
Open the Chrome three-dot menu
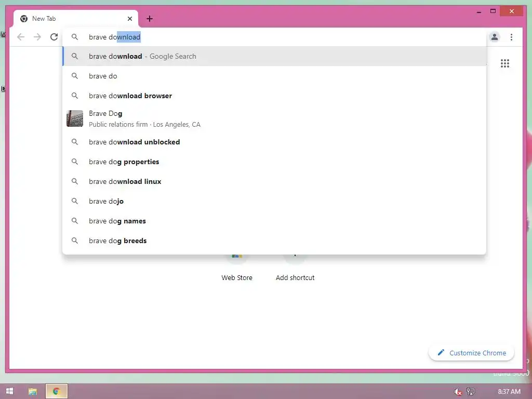(x=511, y=37)
